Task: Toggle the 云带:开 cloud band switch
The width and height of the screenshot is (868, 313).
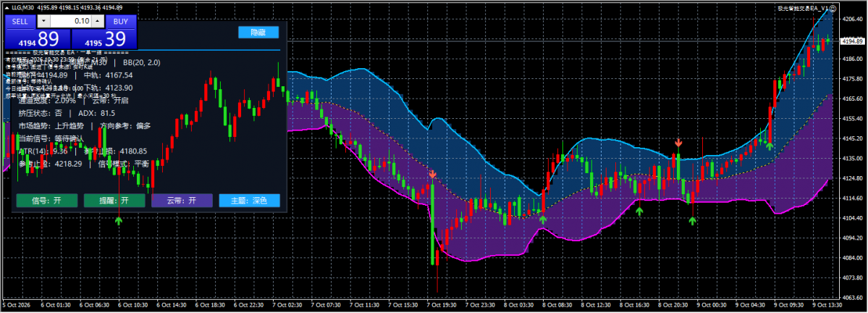Action: point(182,201)
